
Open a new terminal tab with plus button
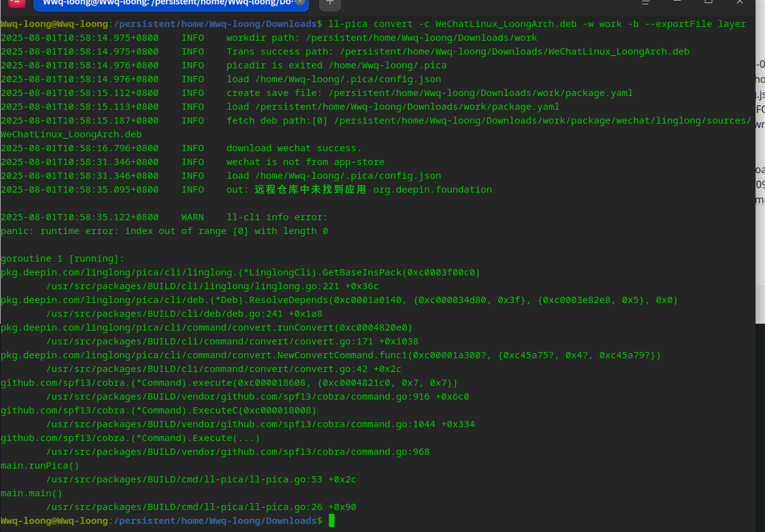[330, 3]
